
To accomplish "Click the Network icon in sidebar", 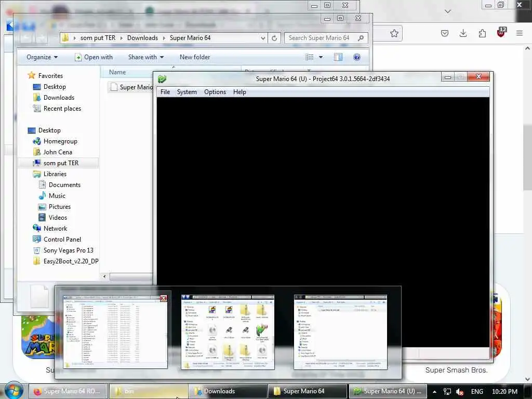I will 37,229.
